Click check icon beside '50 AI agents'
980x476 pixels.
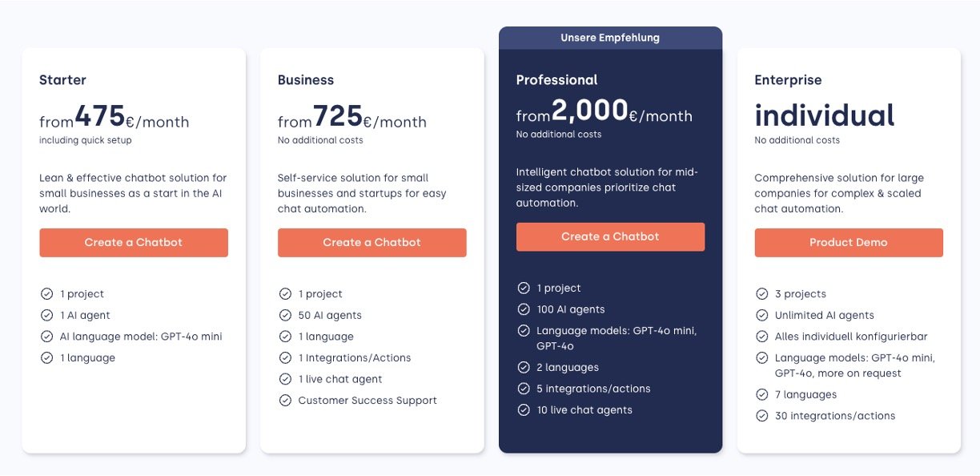(285, 316)
